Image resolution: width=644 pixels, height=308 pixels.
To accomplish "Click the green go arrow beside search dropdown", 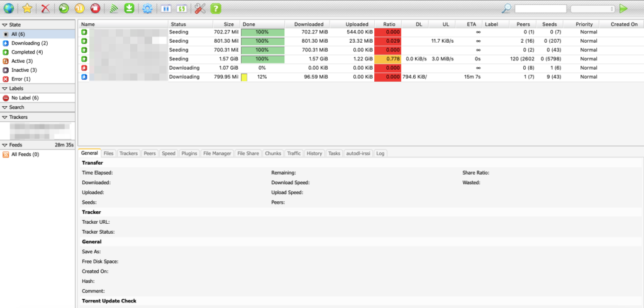I will [x=623, y=8].
